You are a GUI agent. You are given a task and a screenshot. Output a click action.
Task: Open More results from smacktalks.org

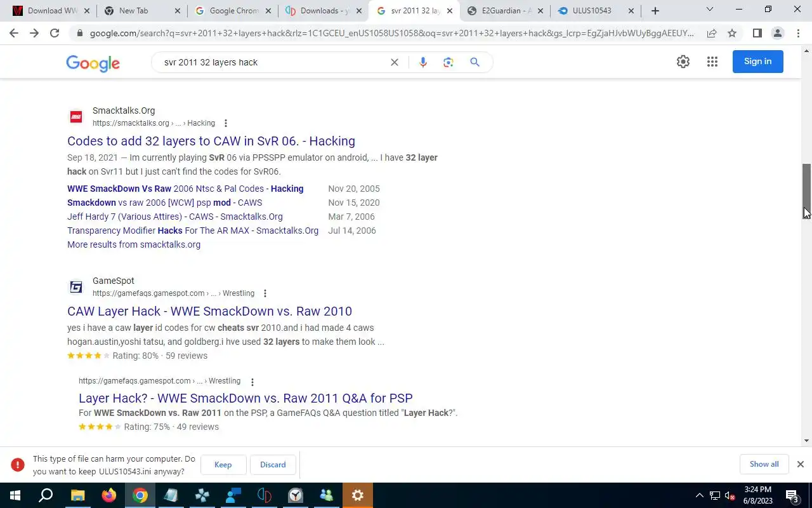tap(134, 244)
